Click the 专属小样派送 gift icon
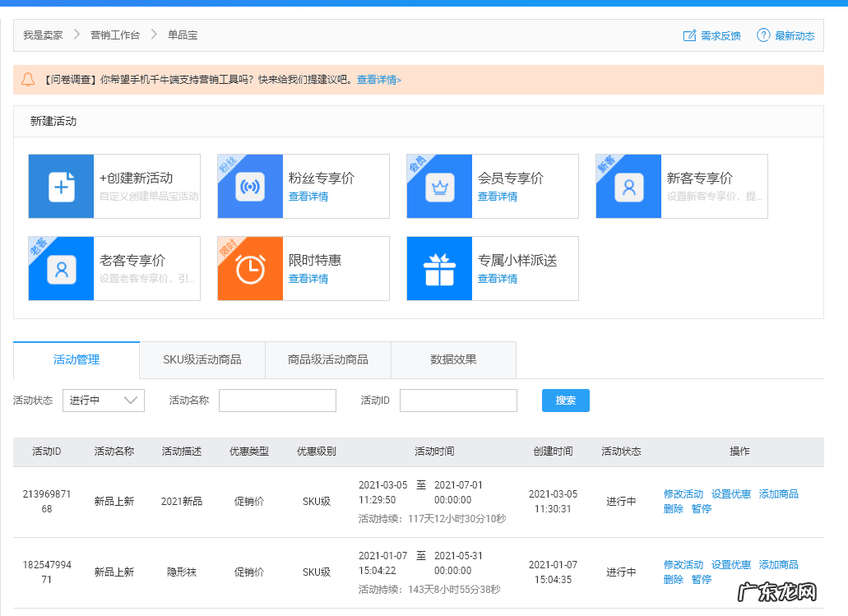Image resolution: width=848 pixels, height=616 pixels. (x=439, y=268)
